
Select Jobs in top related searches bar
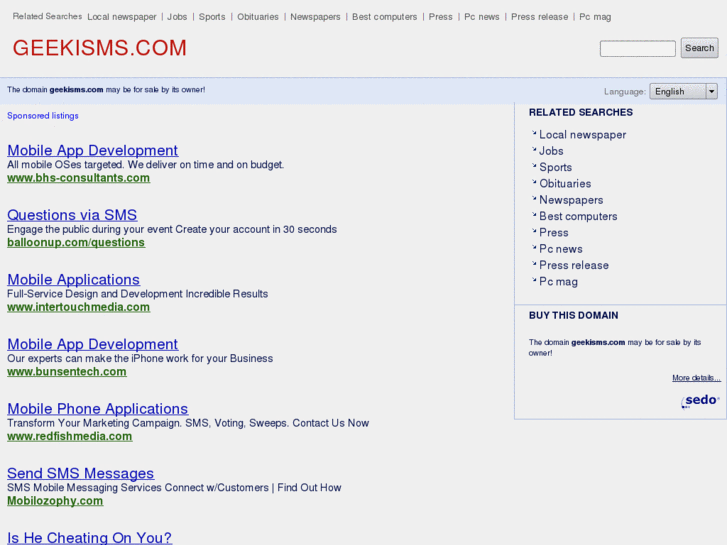(177, 17)
